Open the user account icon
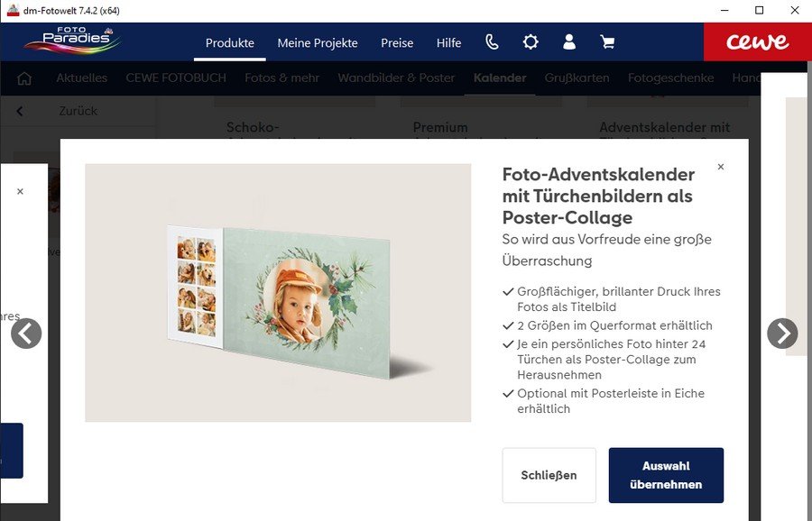812x521 pixels. [x=569, y=41]
